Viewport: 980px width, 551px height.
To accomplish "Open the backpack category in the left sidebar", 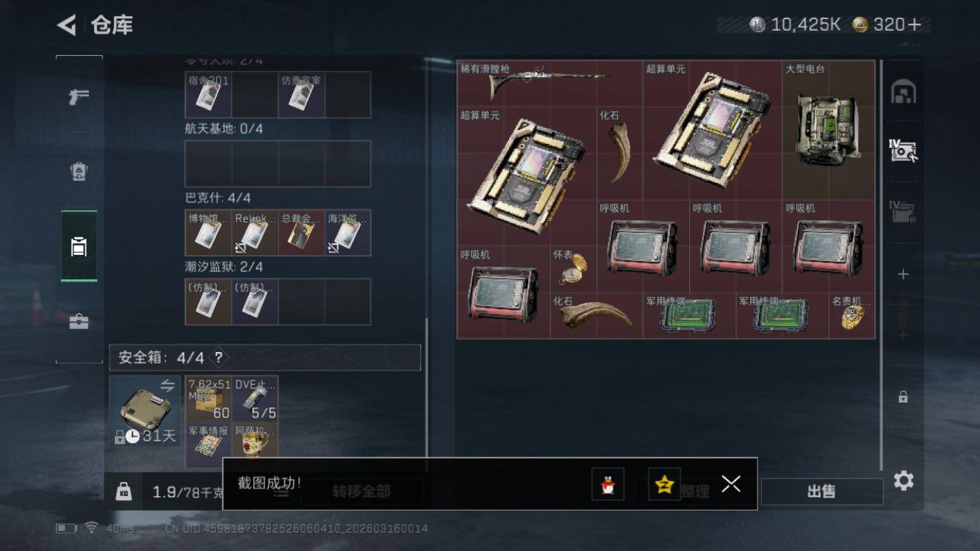I will coord(79,171).
